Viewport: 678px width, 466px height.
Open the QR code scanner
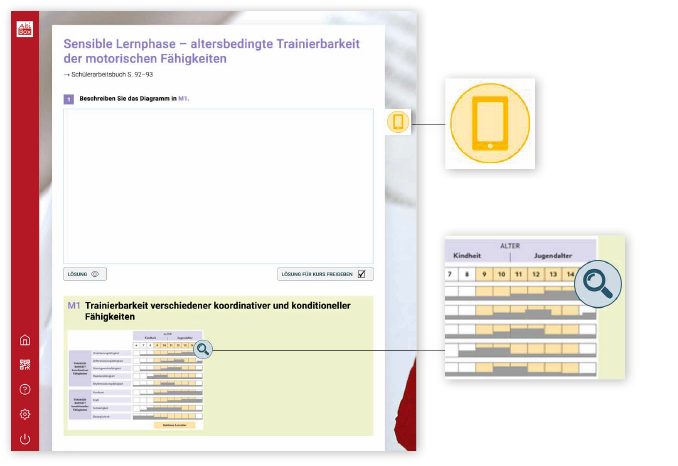[x=25, y=365]
